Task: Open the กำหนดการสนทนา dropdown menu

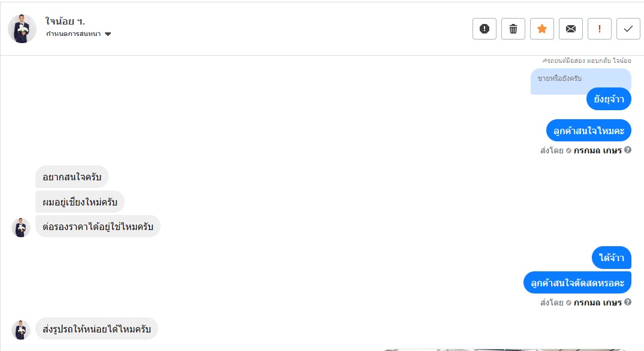Action: click(x=74, y=34)
